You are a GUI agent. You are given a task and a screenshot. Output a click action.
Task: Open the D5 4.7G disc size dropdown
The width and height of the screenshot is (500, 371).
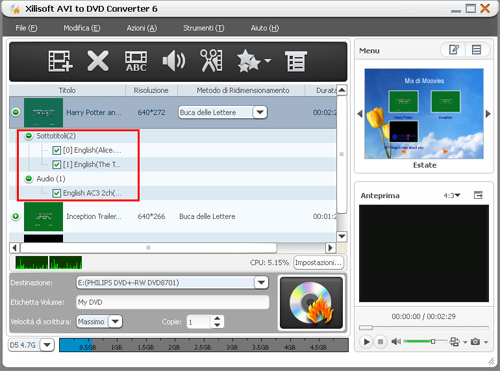tap(47, 345)
